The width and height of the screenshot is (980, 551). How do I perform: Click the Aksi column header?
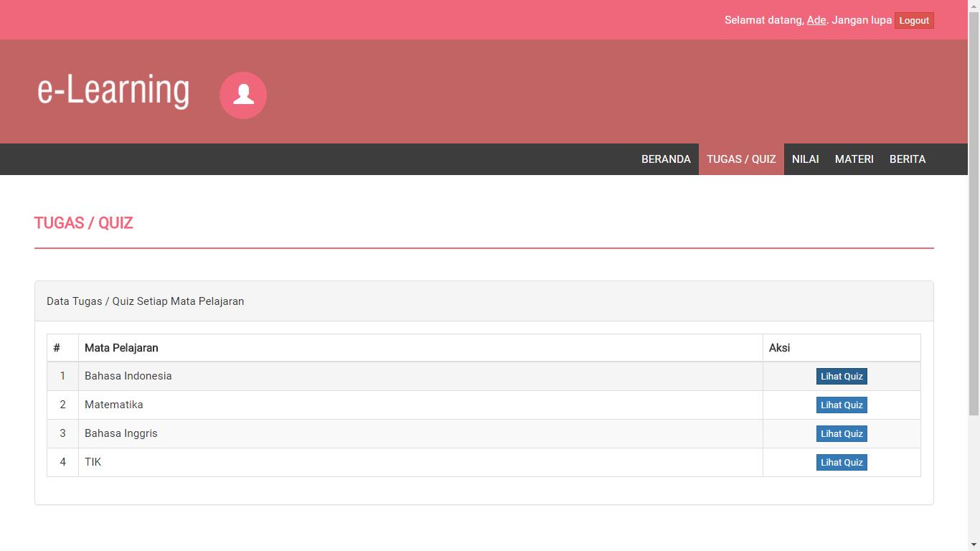(779, 348)
